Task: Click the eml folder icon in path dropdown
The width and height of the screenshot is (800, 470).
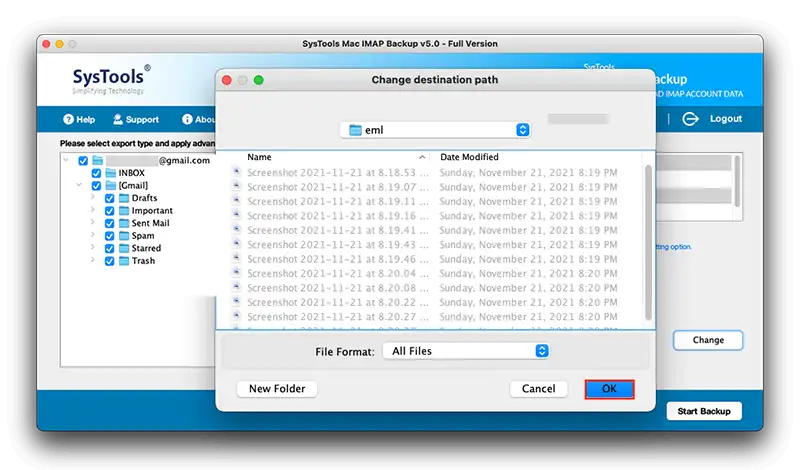Action: tap(355, 130)
